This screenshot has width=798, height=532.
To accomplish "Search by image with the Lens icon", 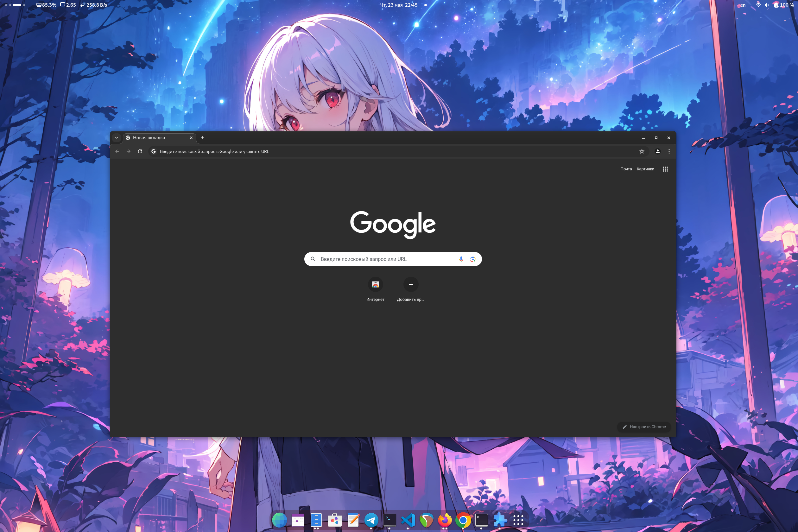I will pos(472,259).
